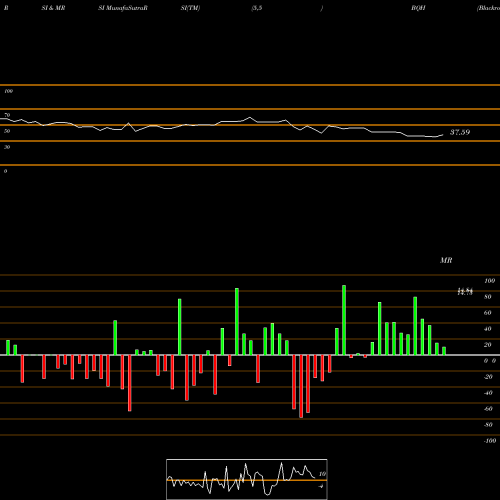Click the 'MR' panel title label
The width and height of the screenshot is (500, 500).
pos(446,260)
